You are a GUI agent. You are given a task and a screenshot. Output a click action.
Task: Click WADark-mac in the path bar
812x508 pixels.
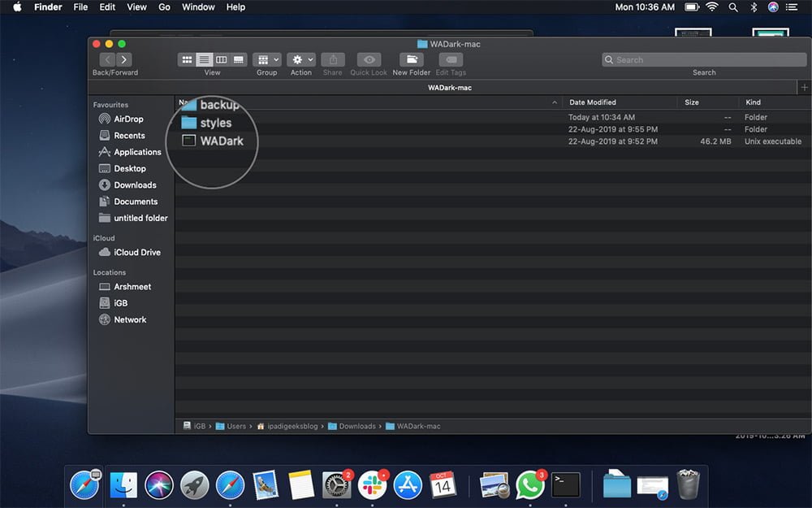click(413, 426)
